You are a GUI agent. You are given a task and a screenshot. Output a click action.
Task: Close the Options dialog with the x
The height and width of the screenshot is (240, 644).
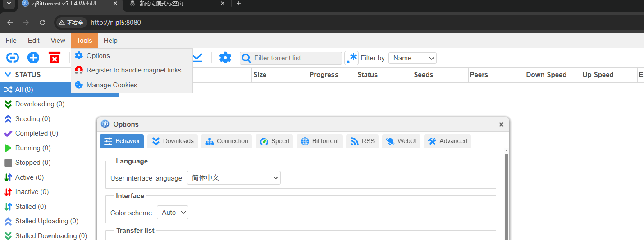point(501,125)
